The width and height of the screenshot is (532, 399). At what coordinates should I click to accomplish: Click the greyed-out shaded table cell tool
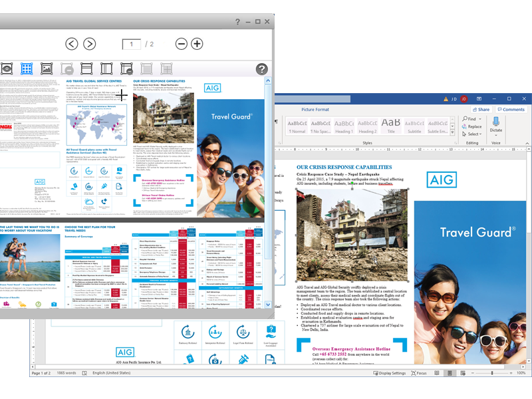click(146, 69)
